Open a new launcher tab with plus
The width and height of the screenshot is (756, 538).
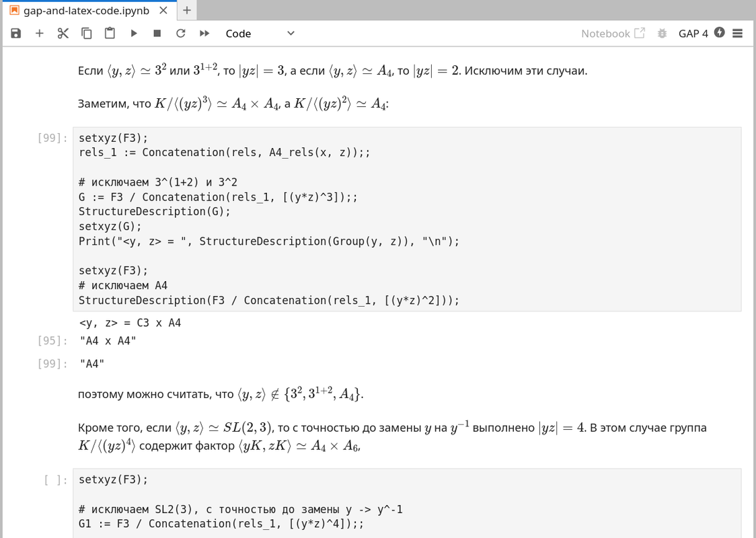click(x=186, y=10)
